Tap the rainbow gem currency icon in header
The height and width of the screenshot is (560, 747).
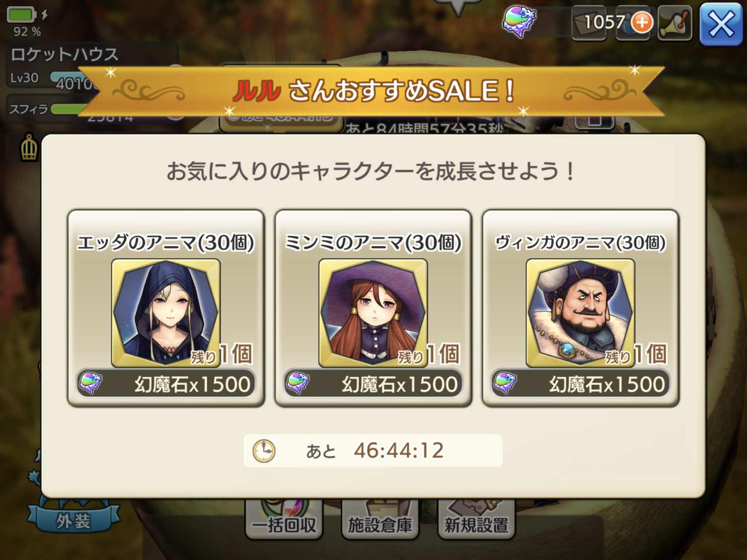pos(518,22)
